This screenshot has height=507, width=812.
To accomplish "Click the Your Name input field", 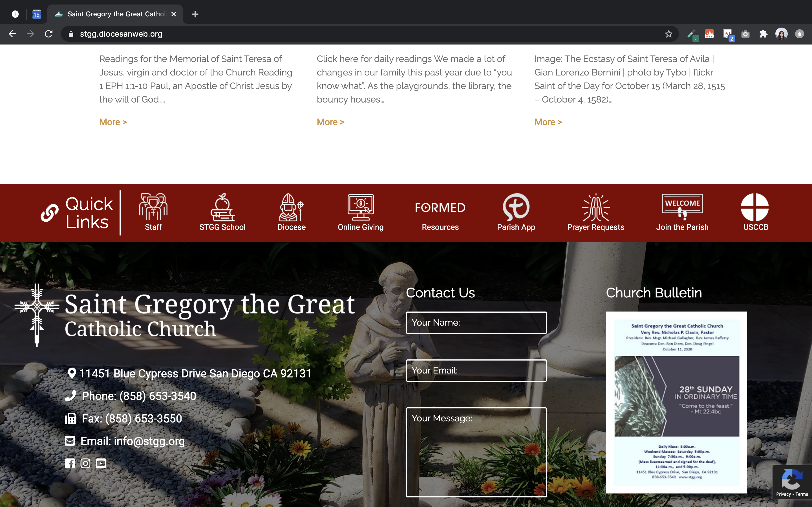I will click(x=476, y=323).
